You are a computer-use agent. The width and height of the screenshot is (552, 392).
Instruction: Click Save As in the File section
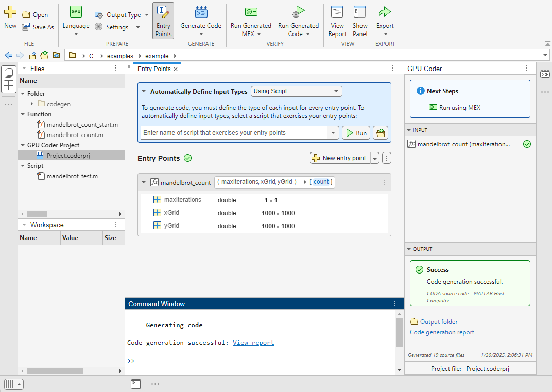38,27
